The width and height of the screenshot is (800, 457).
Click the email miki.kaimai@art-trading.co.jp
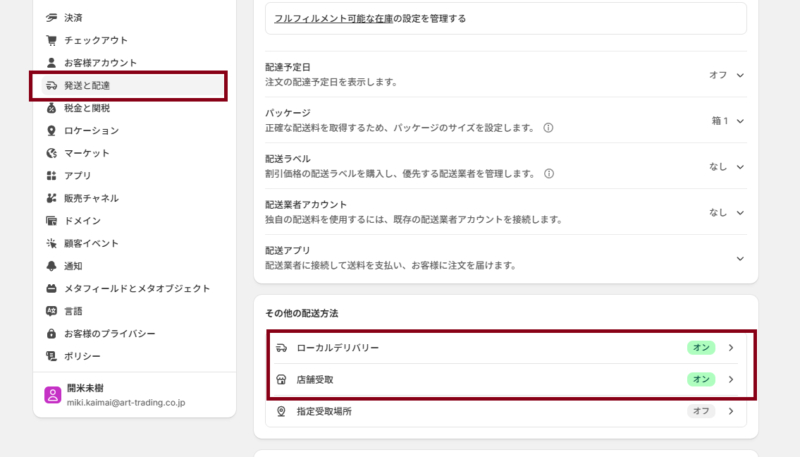click(x=126, y=402)
